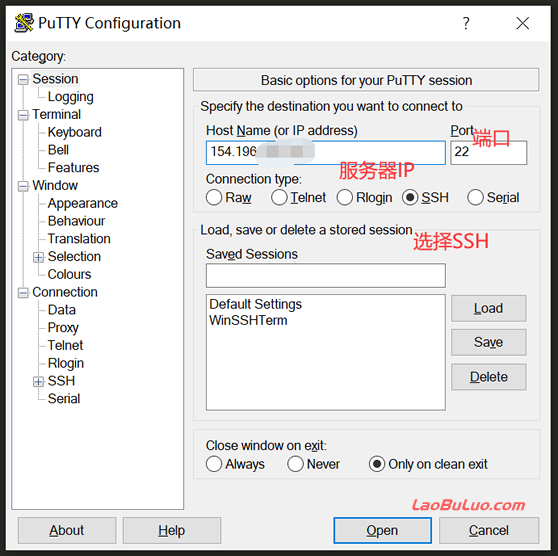Click the Open button to connect
The height and width of the screenshot is (556, 558).
pos(383,530)
